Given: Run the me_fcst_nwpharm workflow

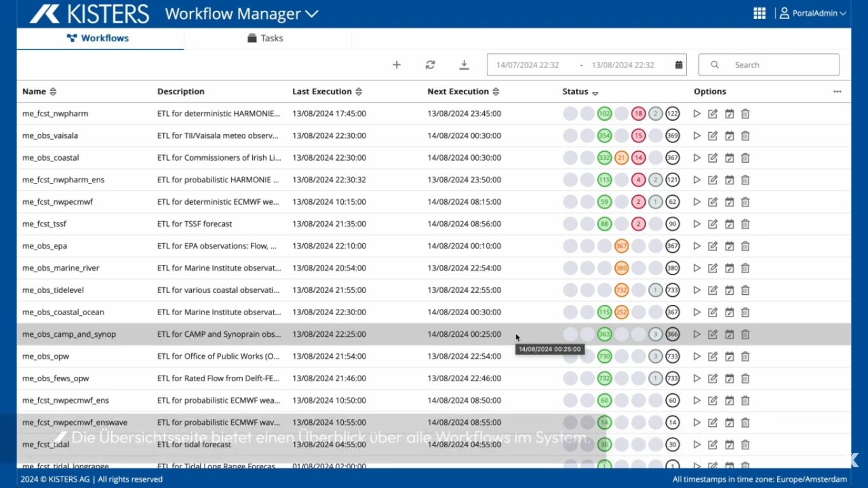Looking at the screenshot, I should click(x=697, y=114).
